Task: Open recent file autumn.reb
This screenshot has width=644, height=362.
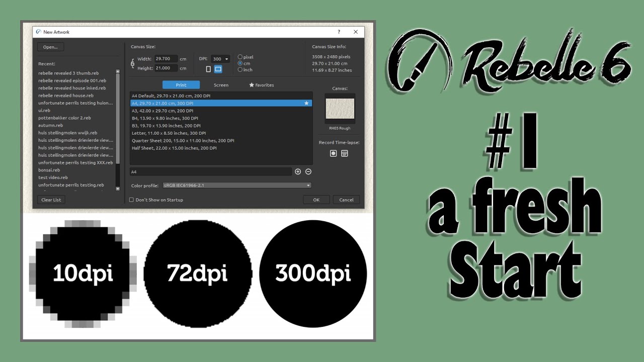Action: (50, 126)
